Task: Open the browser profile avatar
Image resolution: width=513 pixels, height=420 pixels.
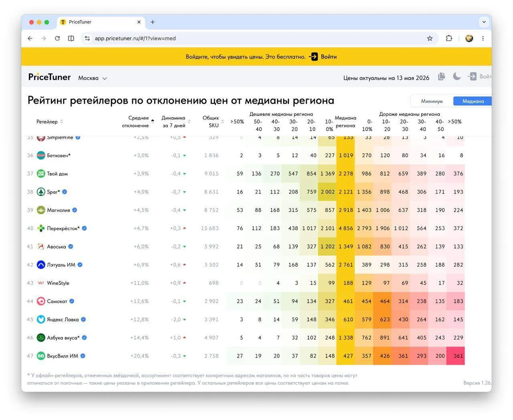Action: click(469, 38)
